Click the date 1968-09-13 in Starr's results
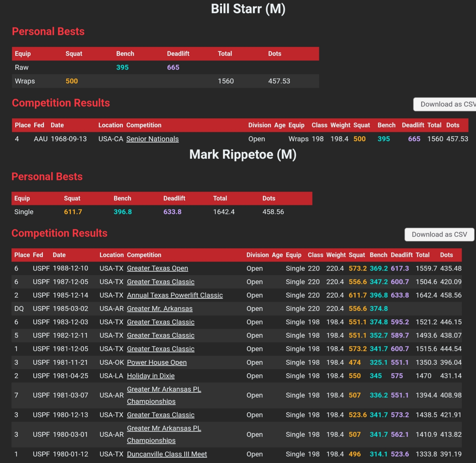476x463 pixels. point(69,139)
